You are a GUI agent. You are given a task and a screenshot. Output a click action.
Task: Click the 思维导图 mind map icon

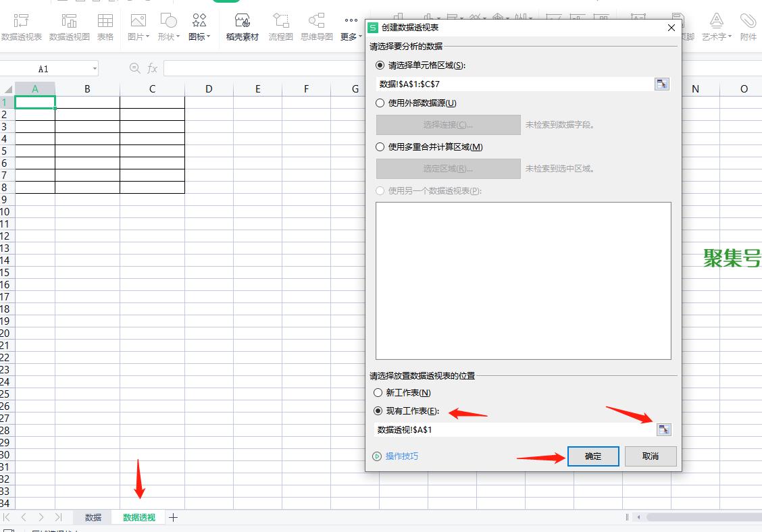coord(316,26)
